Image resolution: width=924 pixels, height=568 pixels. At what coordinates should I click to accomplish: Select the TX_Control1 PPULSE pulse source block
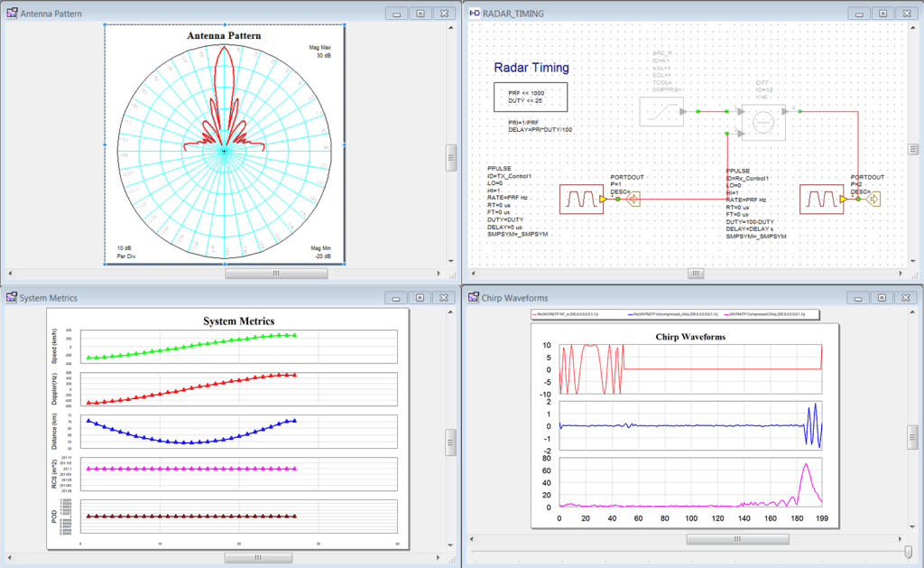[x=582, y=200]
